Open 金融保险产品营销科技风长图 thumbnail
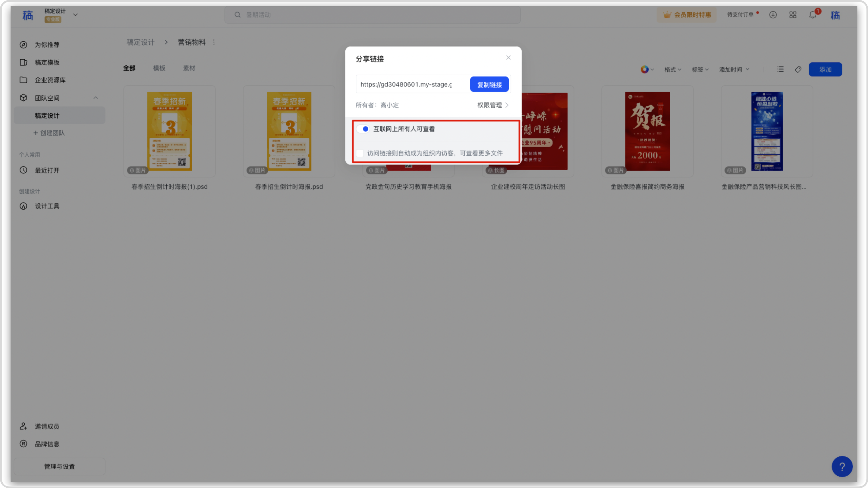868x488 pixels. click(x=767, y=131)
